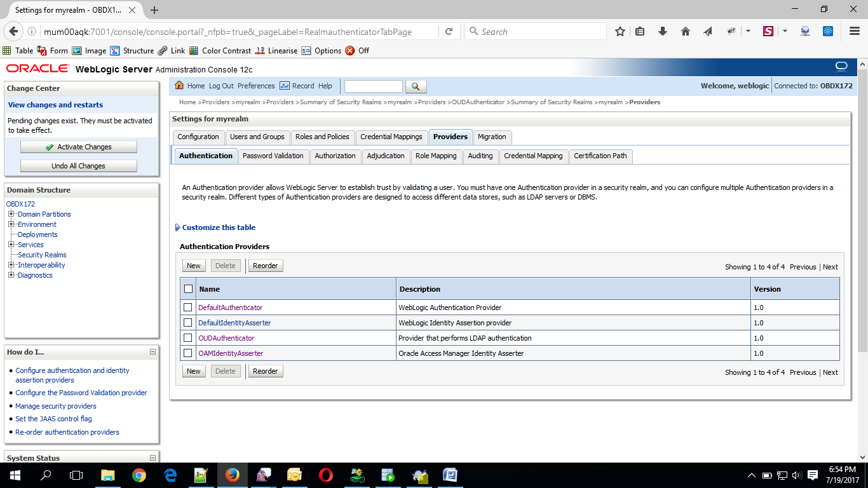Reload the page with the refresh icon
This screenshot has height=488, width=868.
[x=449, y=31]
